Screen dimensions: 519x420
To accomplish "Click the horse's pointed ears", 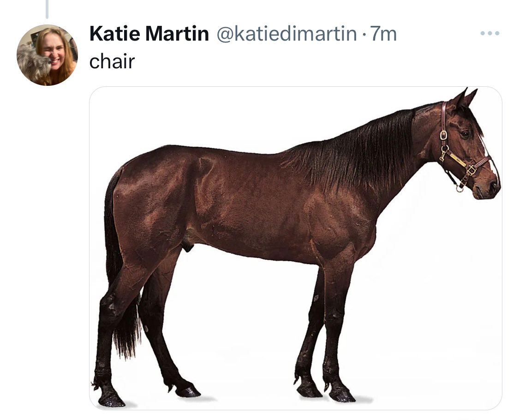I will [465, 98].
